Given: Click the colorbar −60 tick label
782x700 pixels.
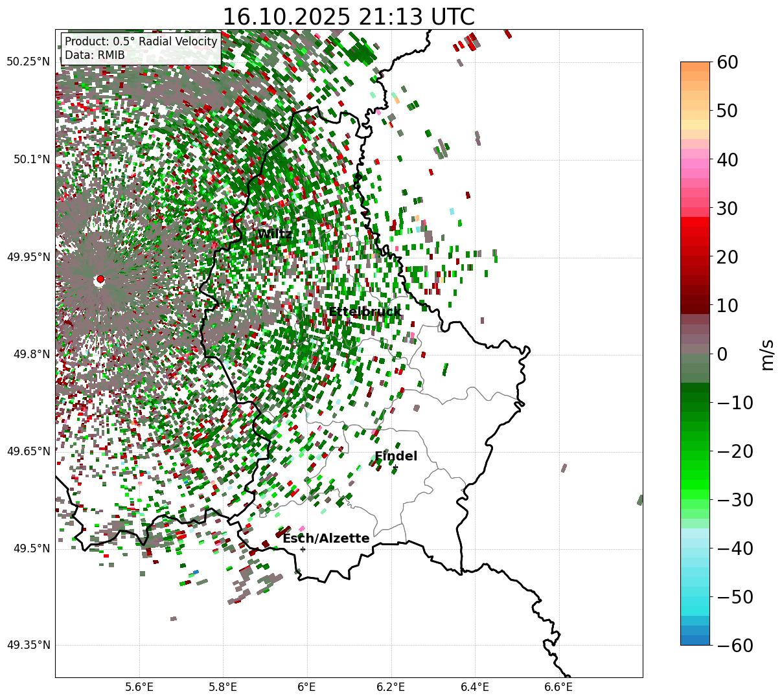Looking at the screenshot, I should [734, 646].
